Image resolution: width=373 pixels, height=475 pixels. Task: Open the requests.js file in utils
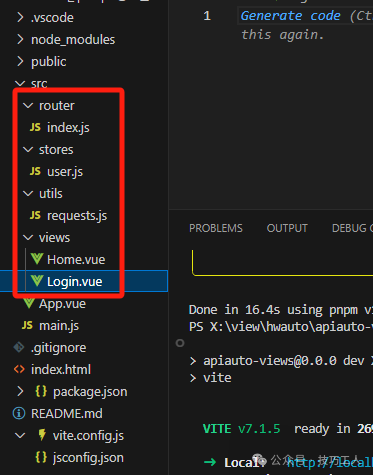(x=77, y=215)
